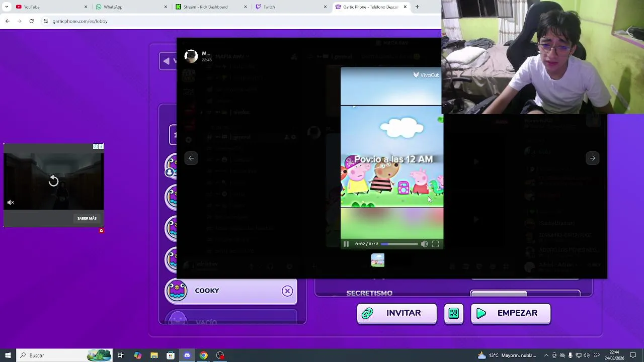Close the Kick Dashboard tab
Screen dimensions: 644x362
click(x=246, y=7)
